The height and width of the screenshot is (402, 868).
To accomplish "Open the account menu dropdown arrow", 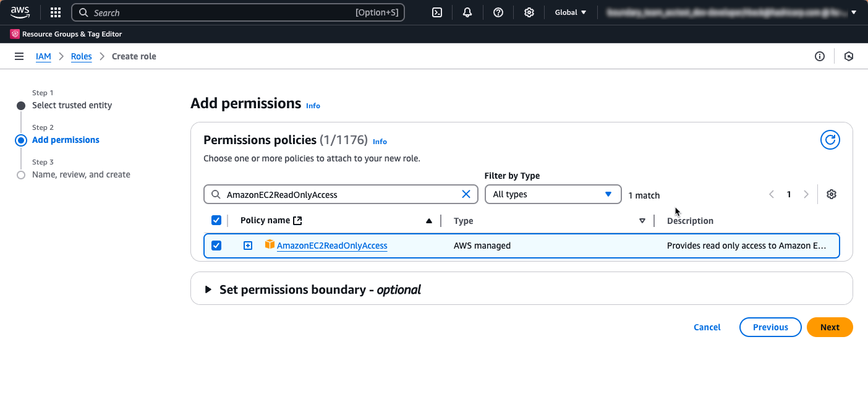I will [854, 12].
